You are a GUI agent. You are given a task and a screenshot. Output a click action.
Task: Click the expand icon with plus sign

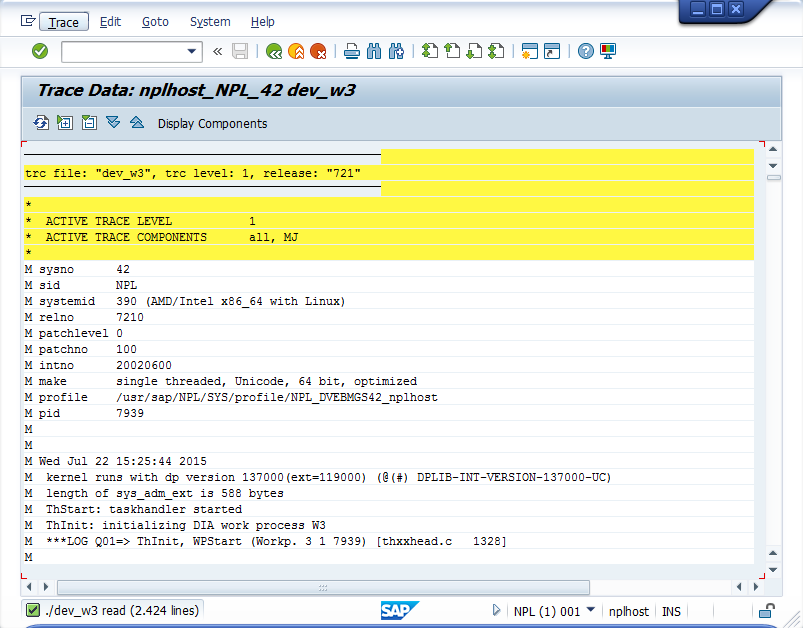65,123
